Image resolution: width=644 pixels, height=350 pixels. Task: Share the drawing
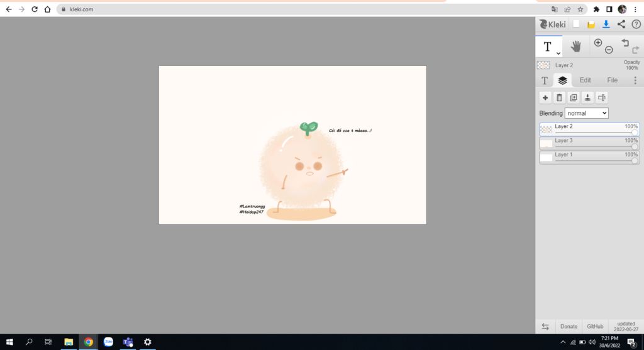[621, 25]
